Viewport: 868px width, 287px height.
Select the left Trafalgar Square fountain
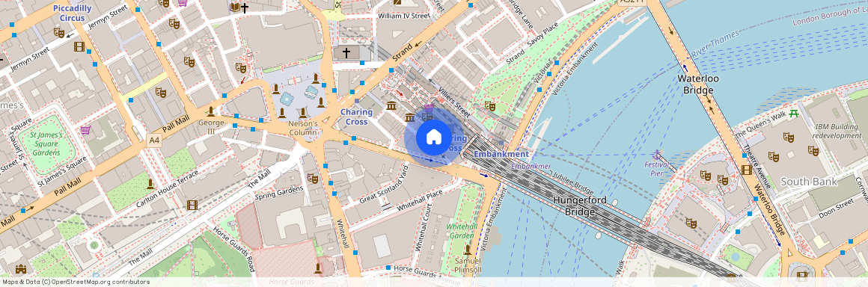point(287,99)
